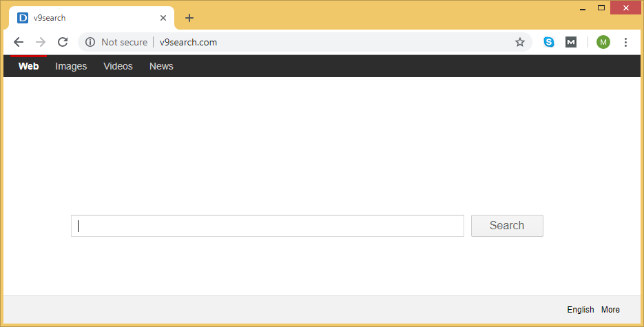Click the M extension icon in toolbar
This screenshot has width=644, height=327.
(571, 42)
